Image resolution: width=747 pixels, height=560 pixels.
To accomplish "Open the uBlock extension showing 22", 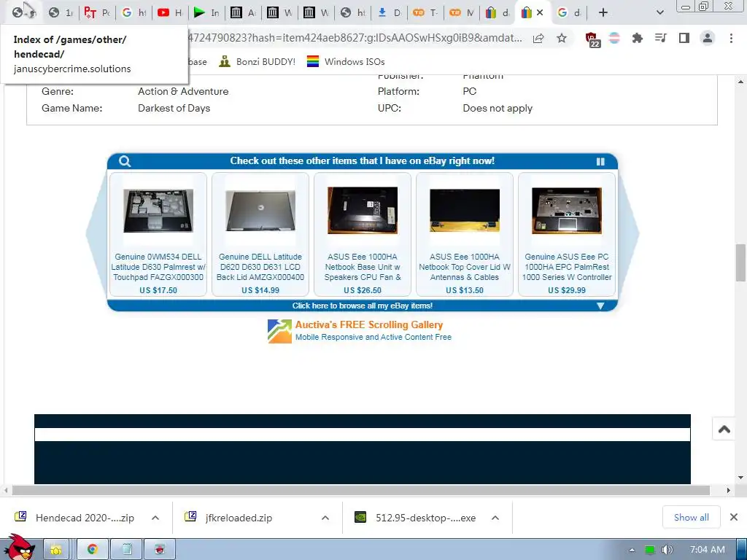I will pos(592,39).
